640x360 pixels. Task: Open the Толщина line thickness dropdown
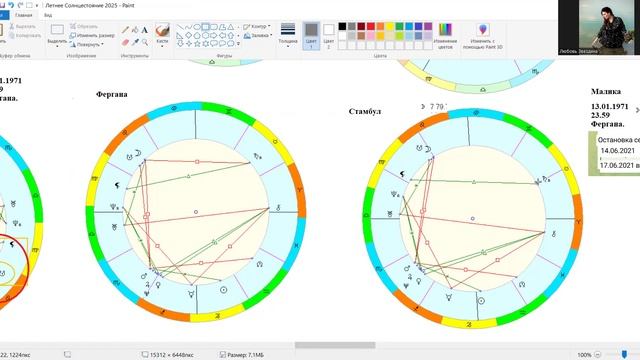coord(288,36)
